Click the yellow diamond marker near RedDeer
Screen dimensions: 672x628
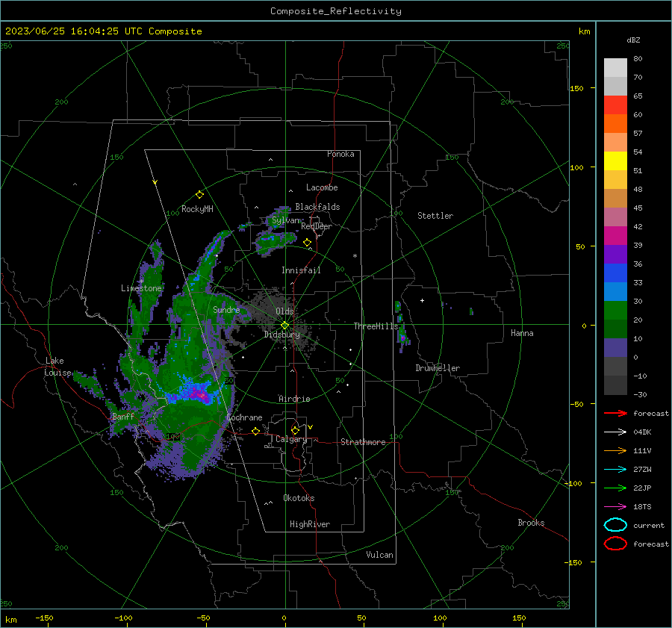coord(307,243)
